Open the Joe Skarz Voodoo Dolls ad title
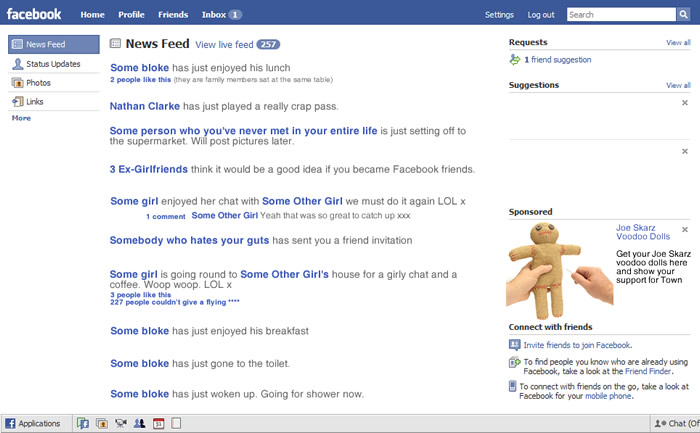This screenshot has width=700, height=433. (x=643, y=232)
